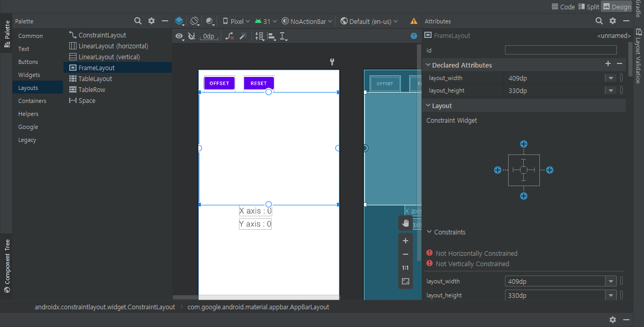Add bottom constraint in Constraint Widget
Image resolution: width=644 pixels, height=327 pixels.
[x=524, y=196]
